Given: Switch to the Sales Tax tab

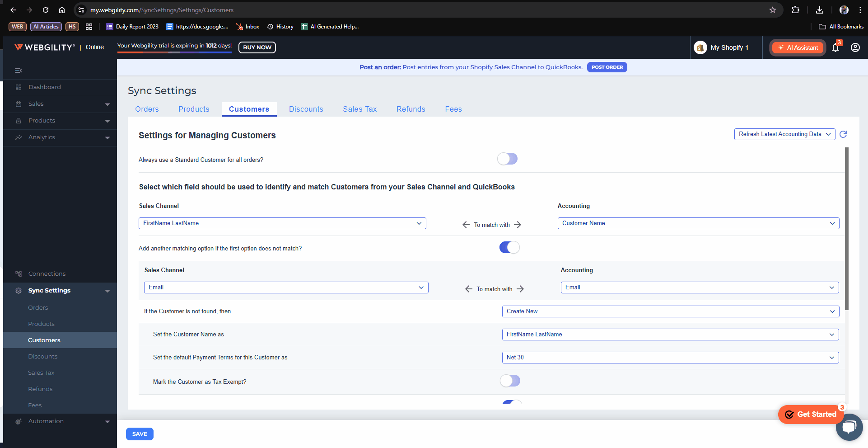Looking at the screenshot, I should pos(359,109).
